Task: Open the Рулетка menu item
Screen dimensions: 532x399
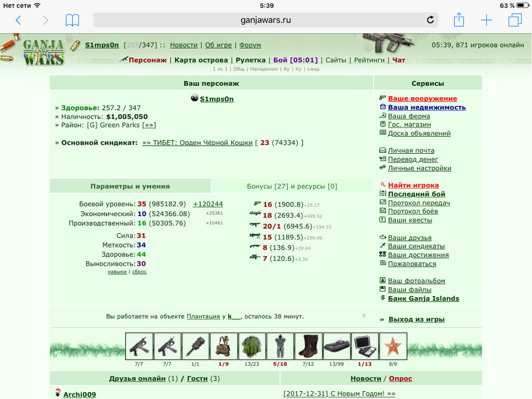Action: (251, 60)
